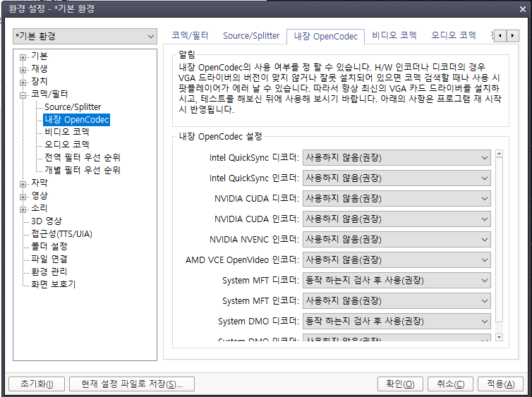Switch to the Source/Splitter tab
This screenshot has width=532, height=397.
tap(251, 35)
